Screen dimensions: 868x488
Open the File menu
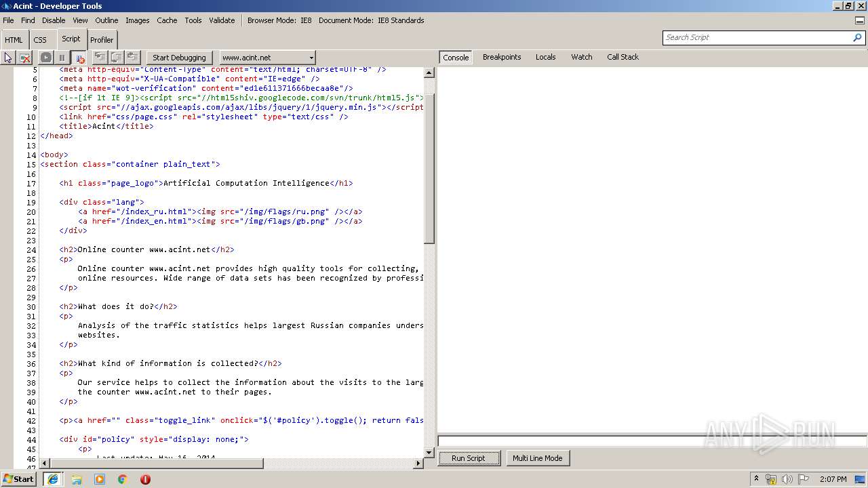[x=8, y=20]
